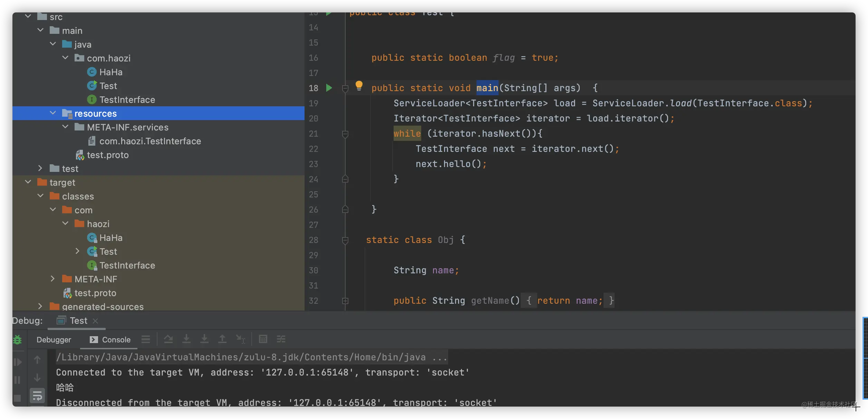This screenshot has width=868, height=419.
Task: Open the com.haozi.TestInterface services file
Action: 144,141
